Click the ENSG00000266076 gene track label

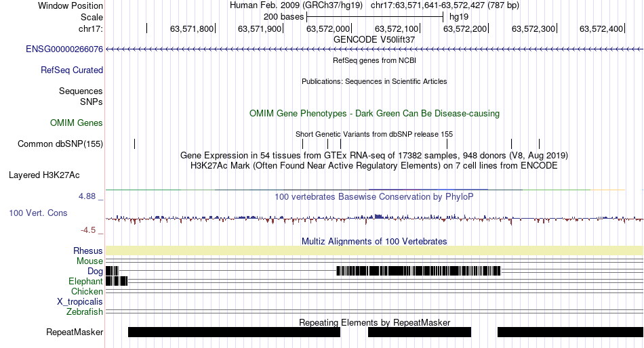tap(64, 49)
